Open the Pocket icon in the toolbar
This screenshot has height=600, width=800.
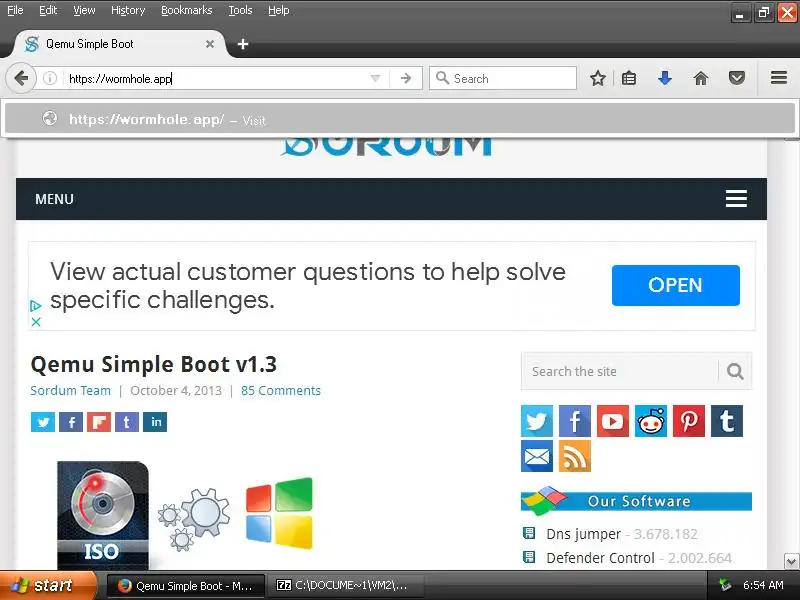[x=737, y=79]
